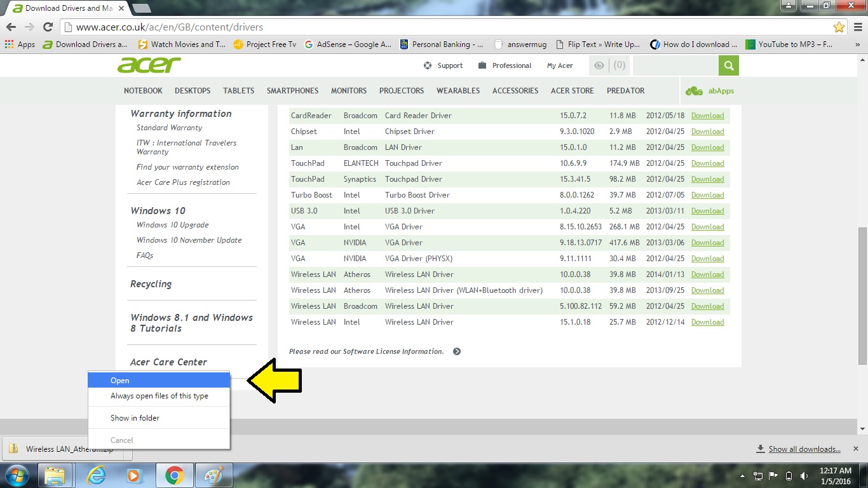Open a new browser tab
Screen dimensions: 868x488
tap(141, 8)
